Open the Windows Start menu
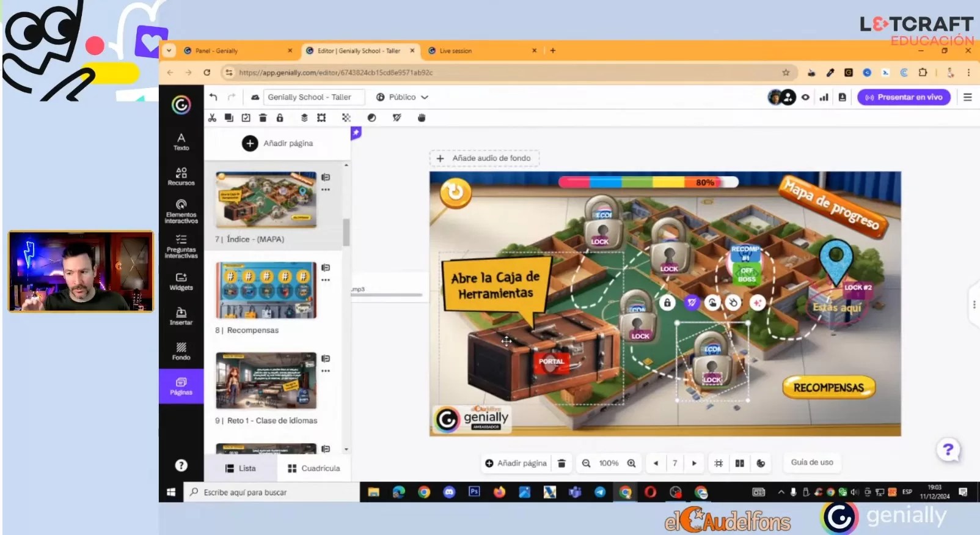 point(171,492)
